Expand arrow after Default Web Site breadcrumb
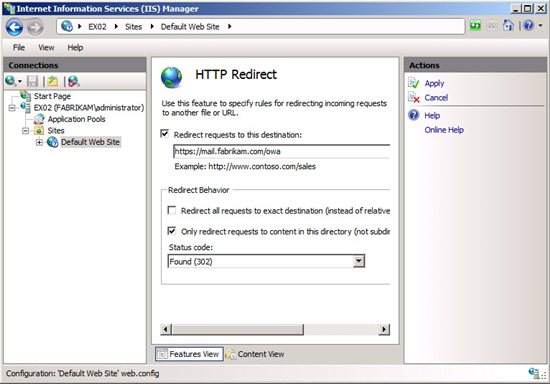 pos(229,26)
